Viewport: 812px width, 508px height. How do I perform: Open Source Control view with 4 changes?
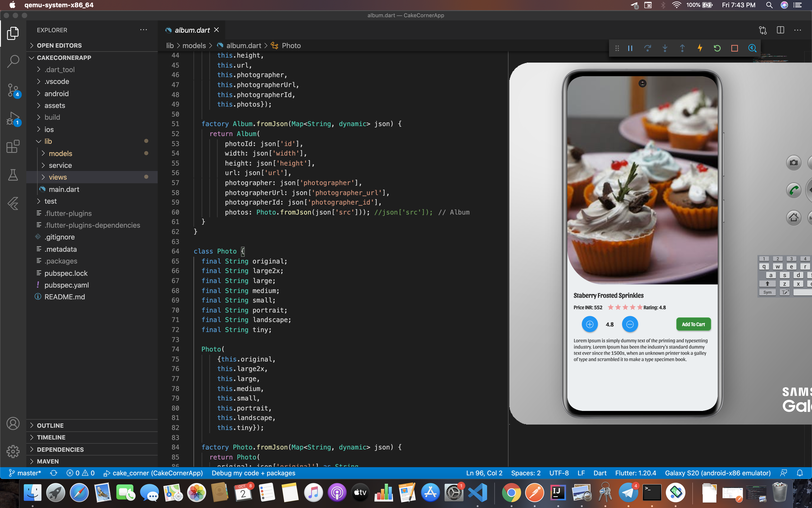coord(13,90)
